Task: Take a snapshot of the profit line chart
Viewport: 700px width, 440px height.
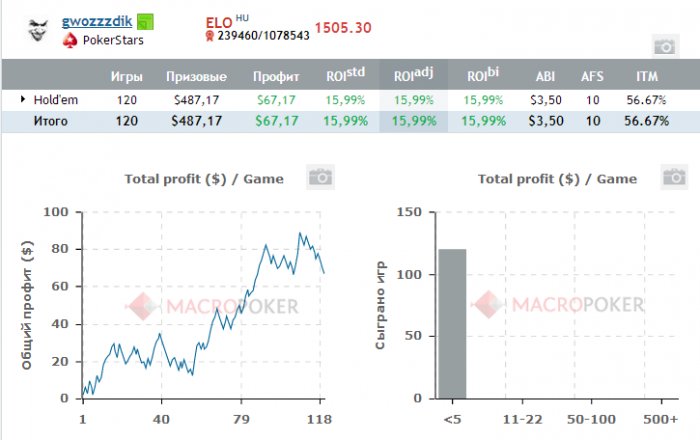Action: pyautogui.click(x=320, y=178)
